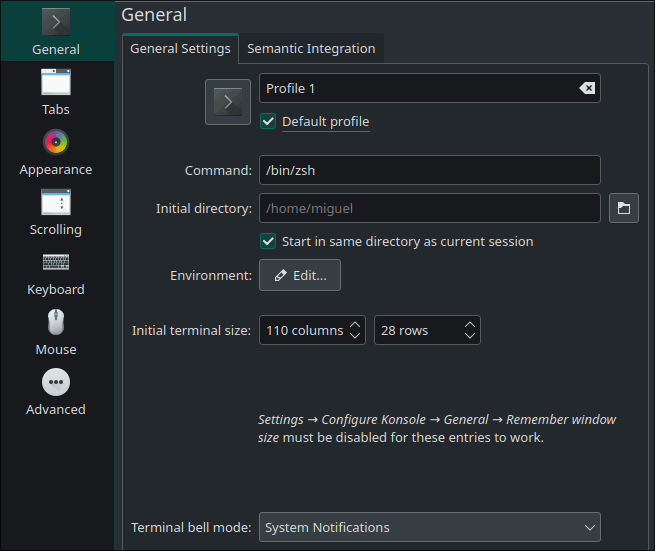Decrease the rows spinbox value
Screen dimensions: 655x551
470,336
